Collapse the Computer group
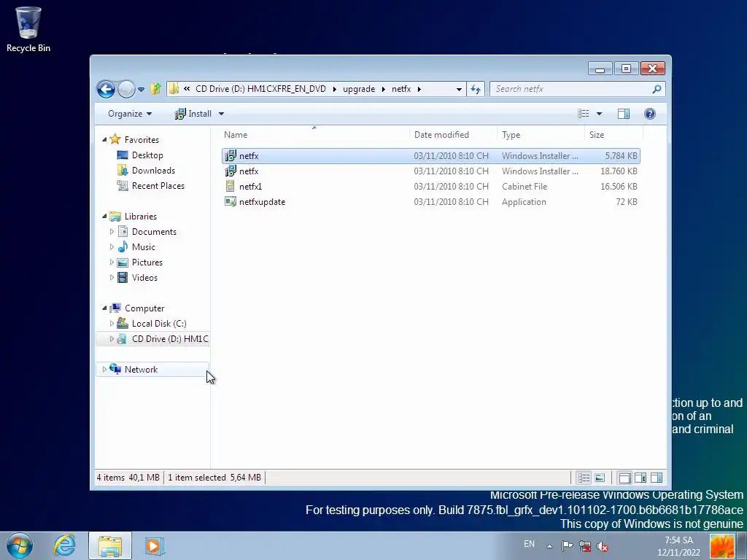Viewport: 747px width, 560px height. 104,308
